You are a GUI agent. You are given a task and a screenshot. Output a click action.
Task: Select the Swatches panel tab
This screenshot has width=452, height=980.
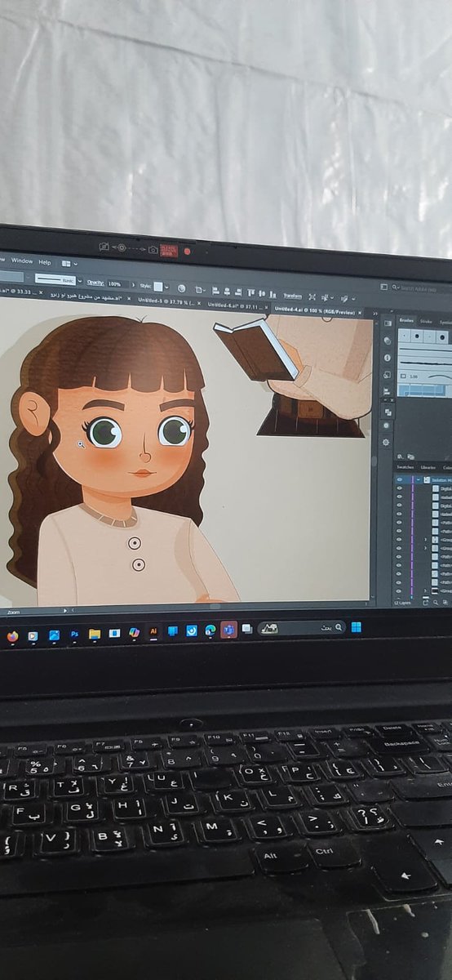coord(405,467)
